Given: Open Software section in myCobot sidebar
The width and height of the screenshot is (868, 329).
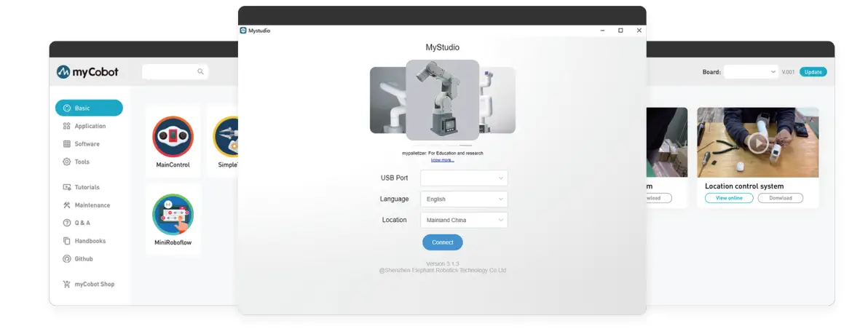Looking at the screenshot, I should click(82, 144).
